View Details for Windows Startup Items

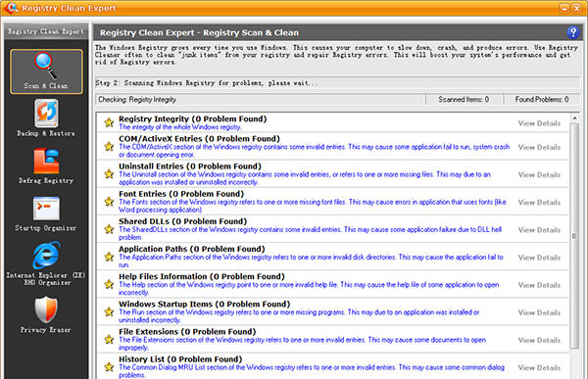click(539, 312)
